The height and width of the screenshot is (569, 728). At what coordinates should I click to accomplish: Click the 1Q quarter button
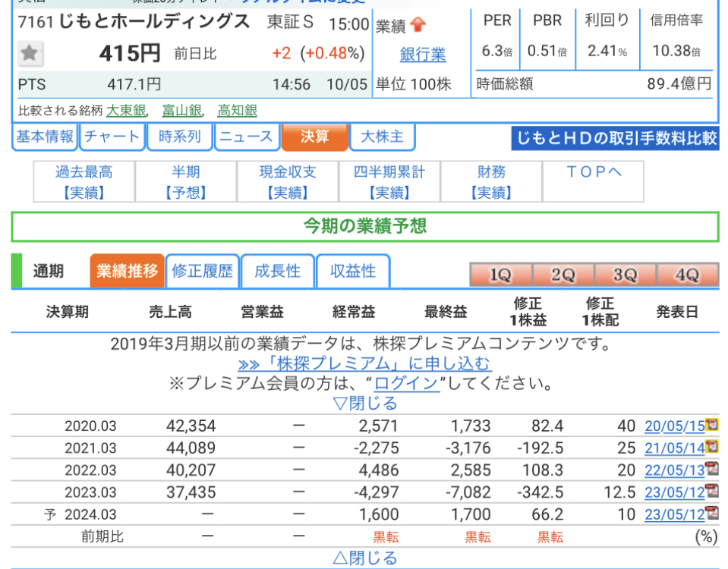point(500,275)
